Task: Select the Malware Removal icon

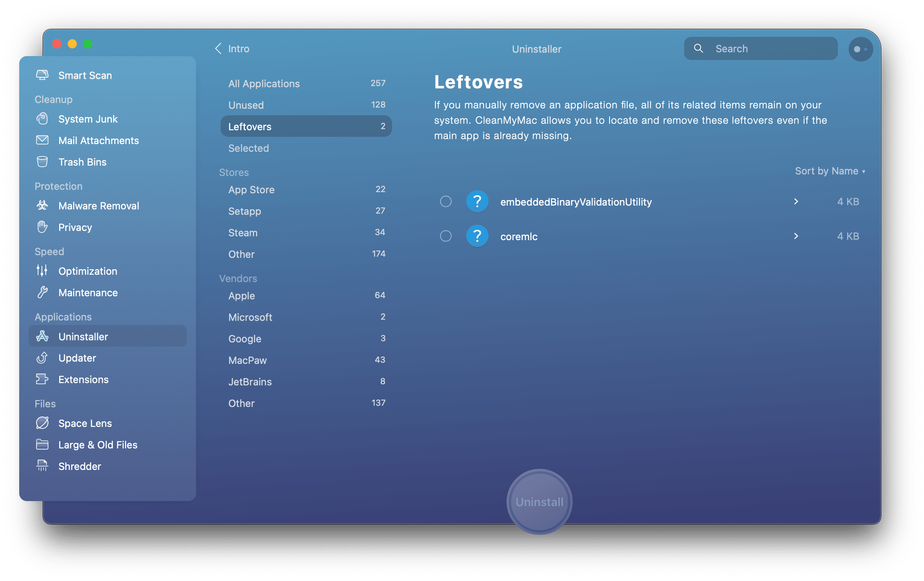Action: [x=42, y=206]
